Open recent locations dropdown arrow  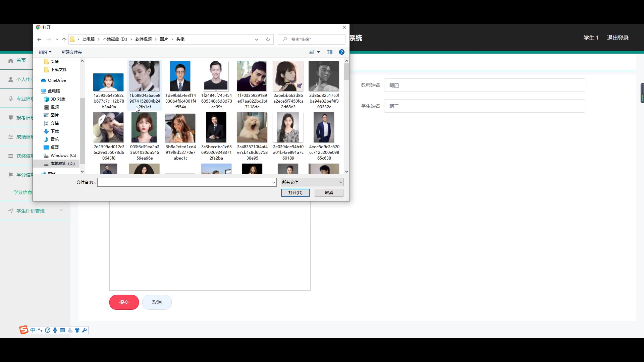(x=57, y=40)
